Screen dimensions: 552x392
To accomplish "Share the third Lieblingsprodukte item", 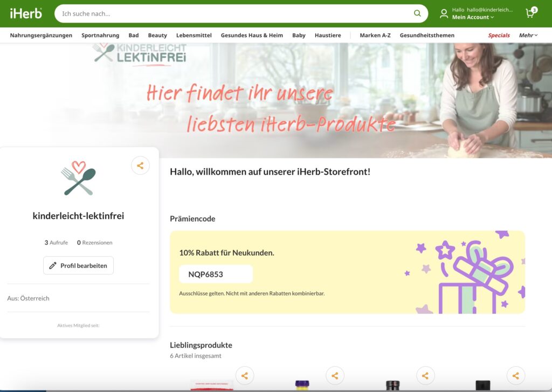I will coord(425,376).
